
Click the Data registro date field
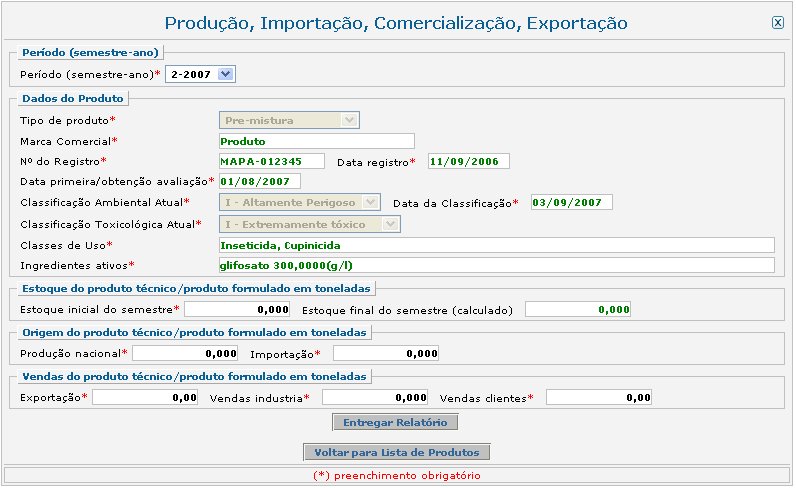(467, 161)
